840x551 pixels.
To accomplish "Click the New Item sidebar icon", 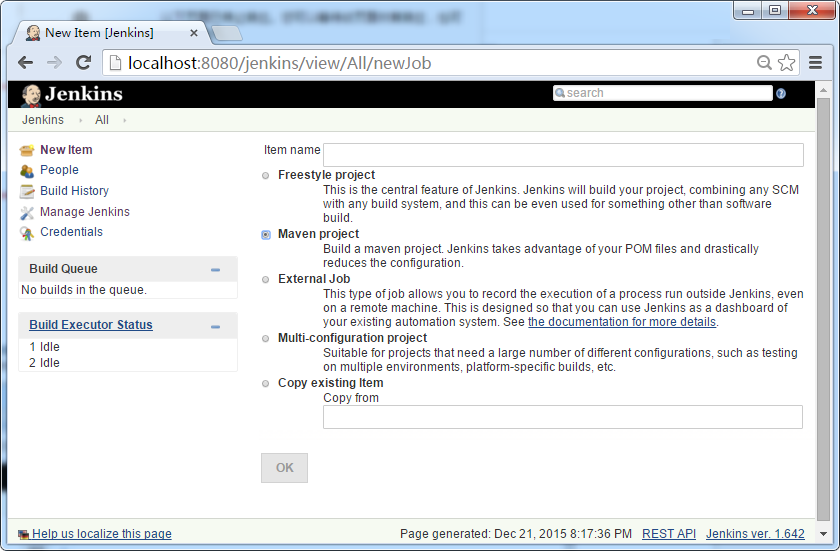I will 27,150.
